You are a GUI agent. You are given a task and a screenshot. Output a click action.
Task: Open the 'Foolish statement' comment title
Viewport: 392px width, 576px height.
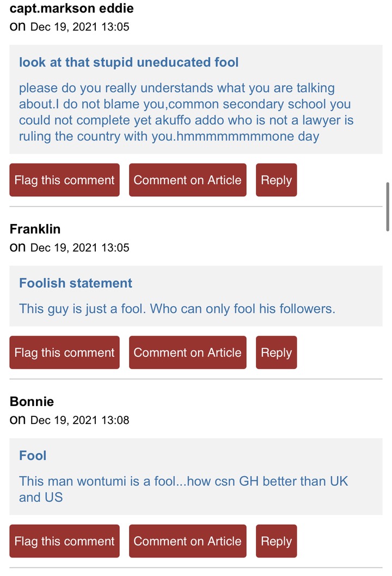click(x=76, y=283)
